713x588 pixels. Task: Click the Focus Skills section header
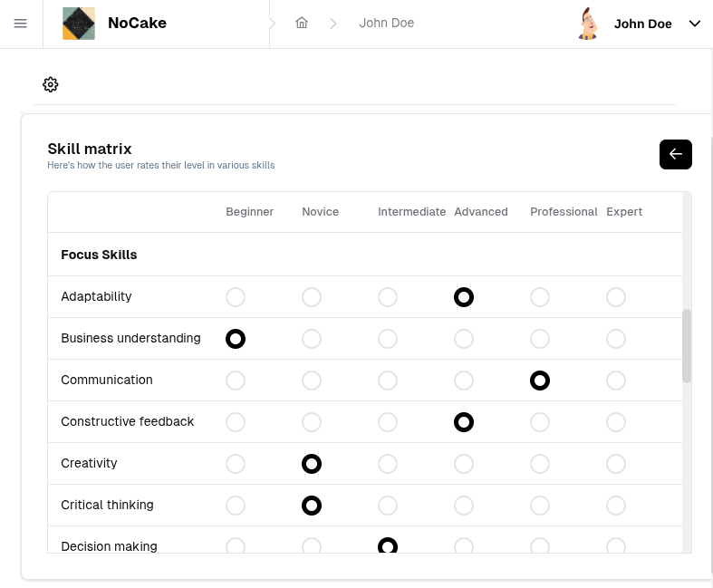click(99, 255)
